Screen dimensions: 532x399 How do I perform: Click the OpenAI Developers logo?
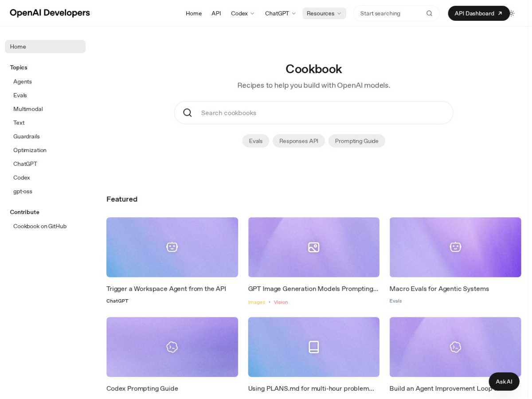[50, 13]
